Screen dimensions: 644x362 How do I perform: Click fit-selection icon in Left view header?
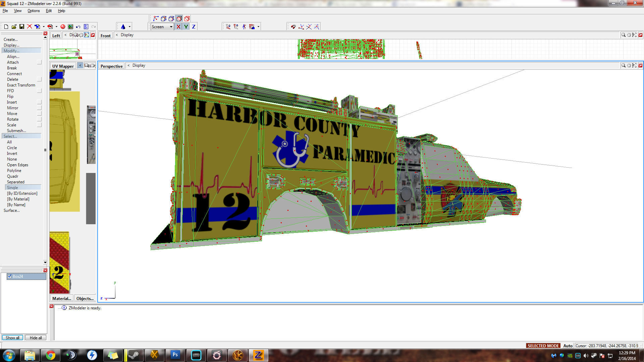[x=87, y=35]
